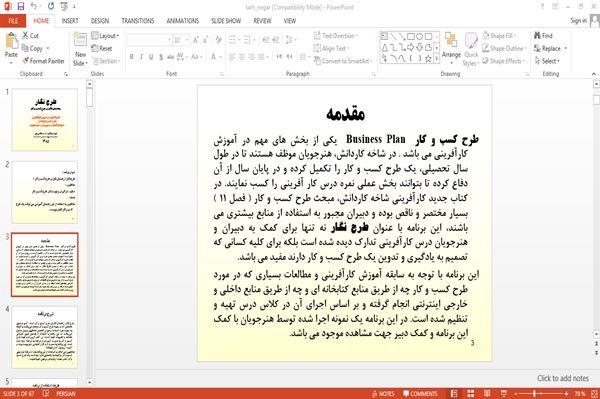Open the FILE tab
This screenshot has width=600, height=399.
(13, 21)
